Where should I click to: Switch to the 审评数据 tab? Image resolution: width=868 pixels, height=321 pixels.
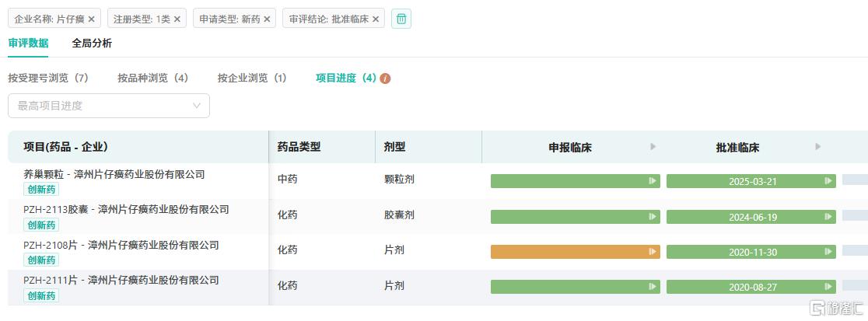28,44
